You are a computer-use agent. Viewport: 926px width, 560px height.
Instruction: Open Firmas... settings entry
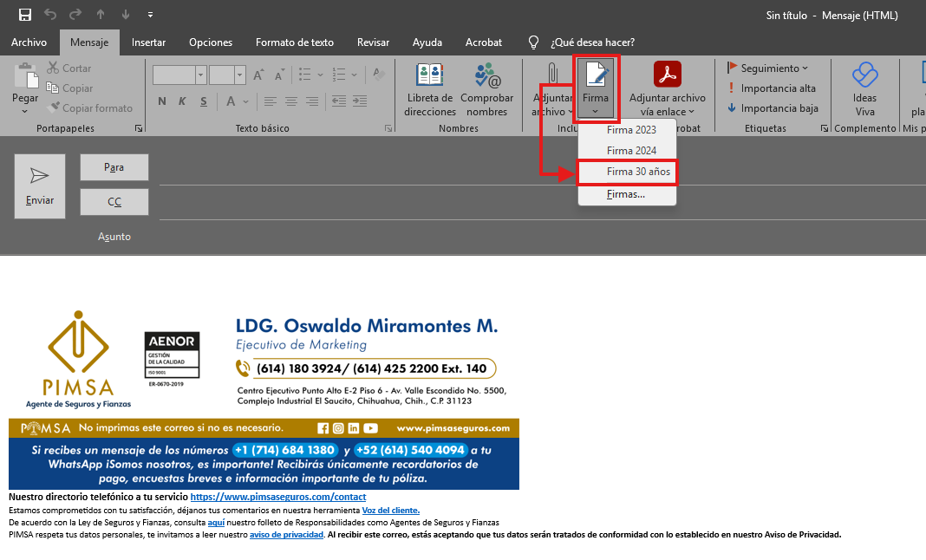(x=627, y=194)
